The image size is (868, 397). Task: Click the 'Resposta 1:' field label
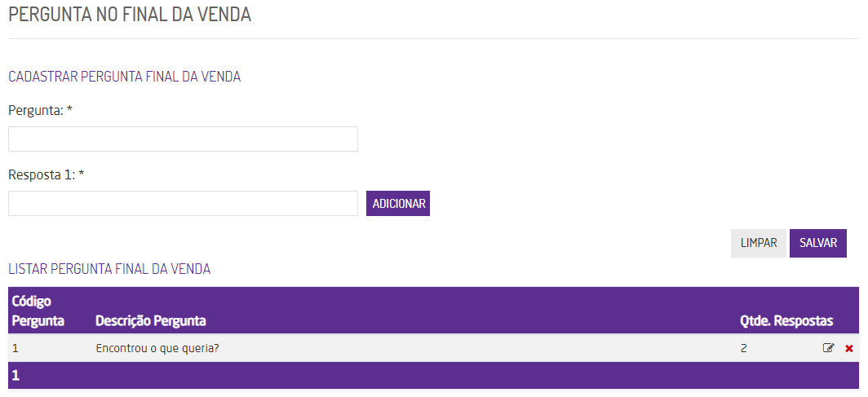point(41,174)
